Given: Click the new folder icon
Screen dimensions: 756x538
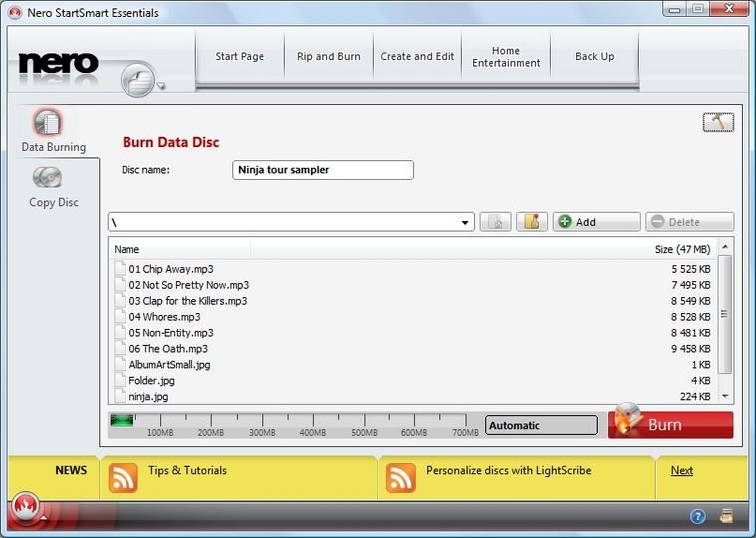Looking at the screenshot, I should (x=532, y=222).
